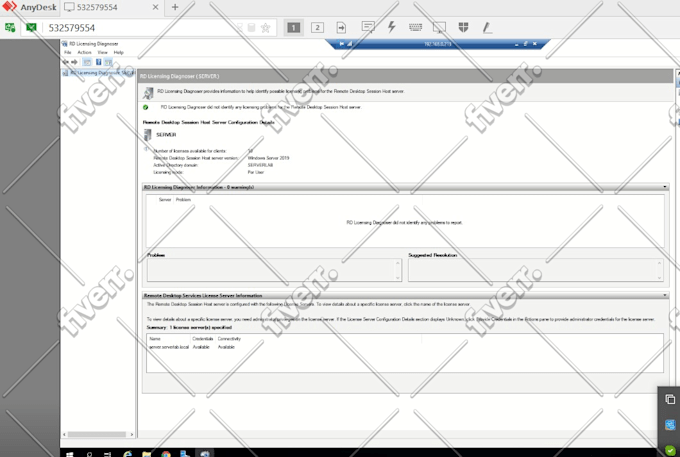Click the left pane scrollbar right arrow
Screen dimensions: 680x457
click(132, 434)
